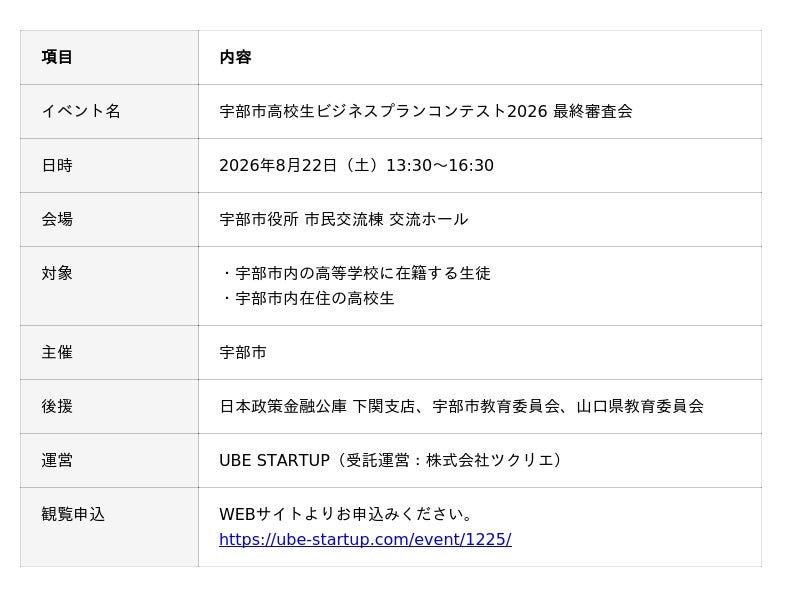The height and width of the screenshot is (597, 800).
Task: Select the 後援 row label
Action: click(x=57, y=407)
